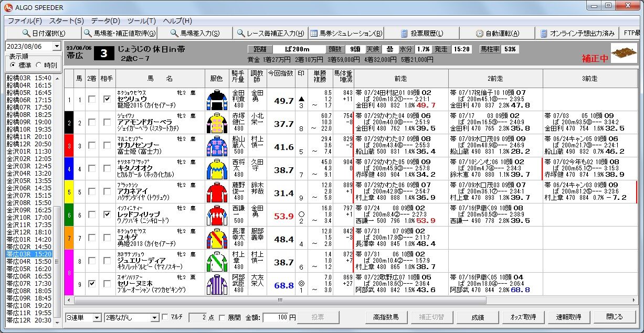This screenshot has width=644, height=333.
Task: Check 相手 box for horse 4 キタノオオク
Action: tap(107, 169)
